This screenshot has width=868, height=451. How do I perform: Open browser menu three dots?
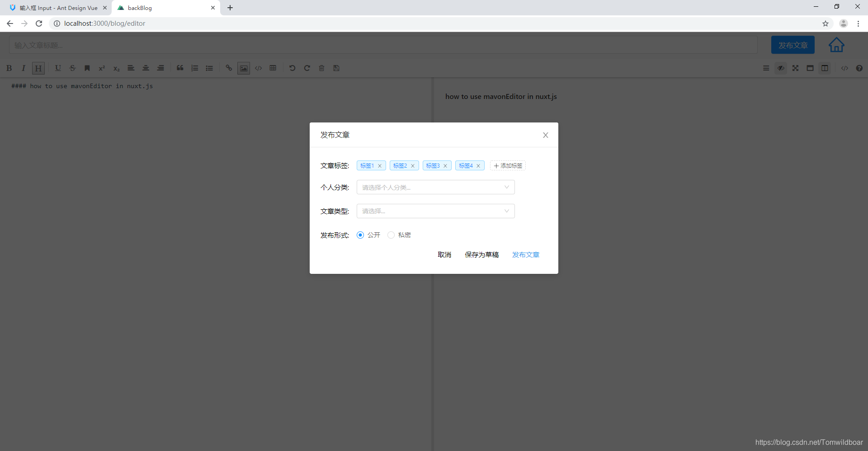point(858,23)
